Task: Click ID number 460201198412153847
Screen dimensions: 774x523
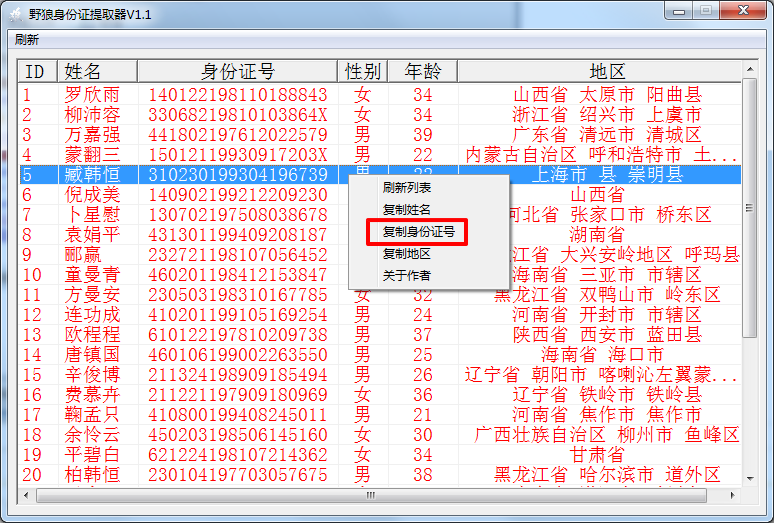Action: pyautogui.click(x=238, y=274)
